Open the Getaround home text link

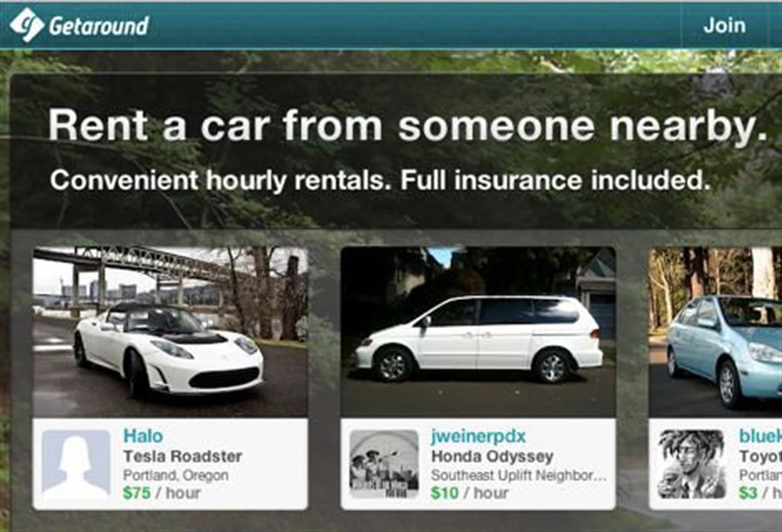coord(98,26)
